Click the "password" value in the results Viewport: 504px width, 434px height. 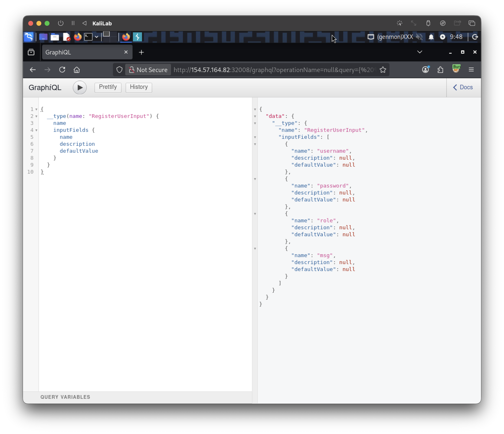(333, 186)
